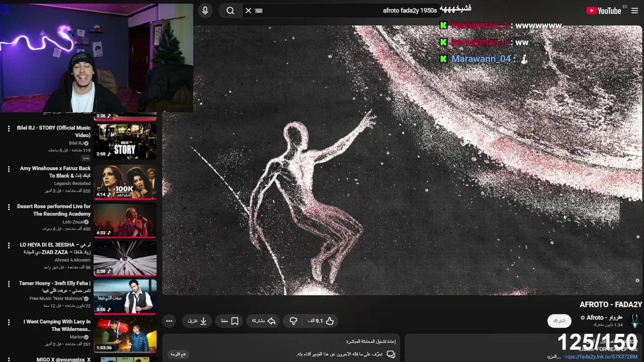Open the 'Amy Winehouse x Fairuz Back To Black' title

coord(55,172)
